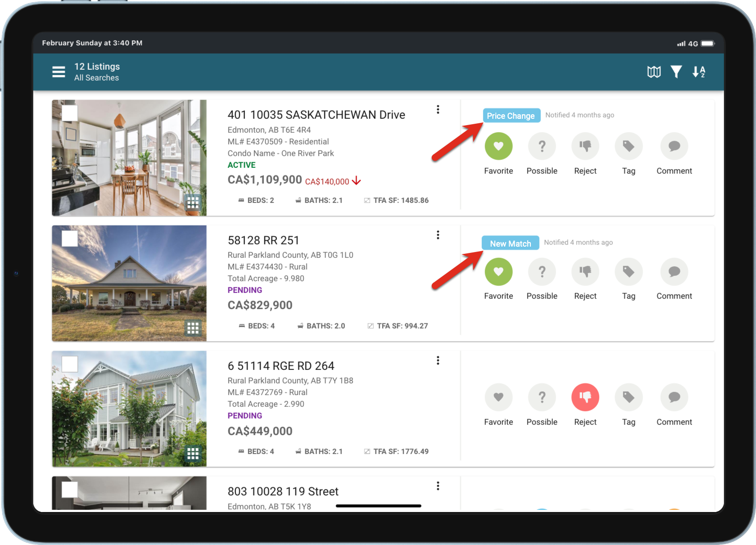The image size is (756, 545).
Task: Open more options for 803 10028 119 Street
Action: 438,486
